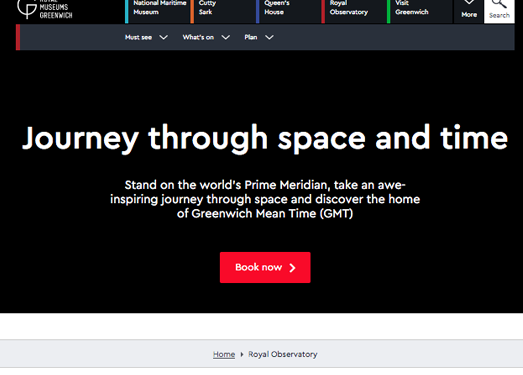Switch to the Royal Observatory tab

coord(354,11)
